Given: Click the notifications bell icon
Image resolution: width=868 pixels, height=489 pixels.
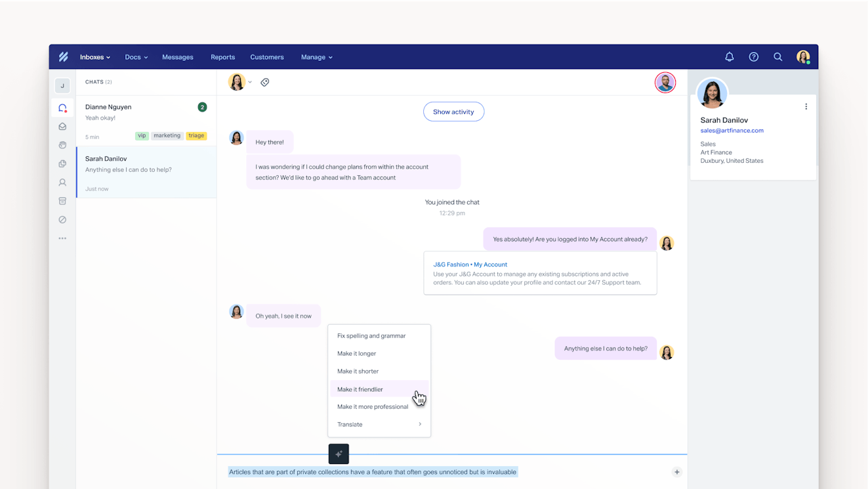Looking at the screenshot, I should click(729, 57).
